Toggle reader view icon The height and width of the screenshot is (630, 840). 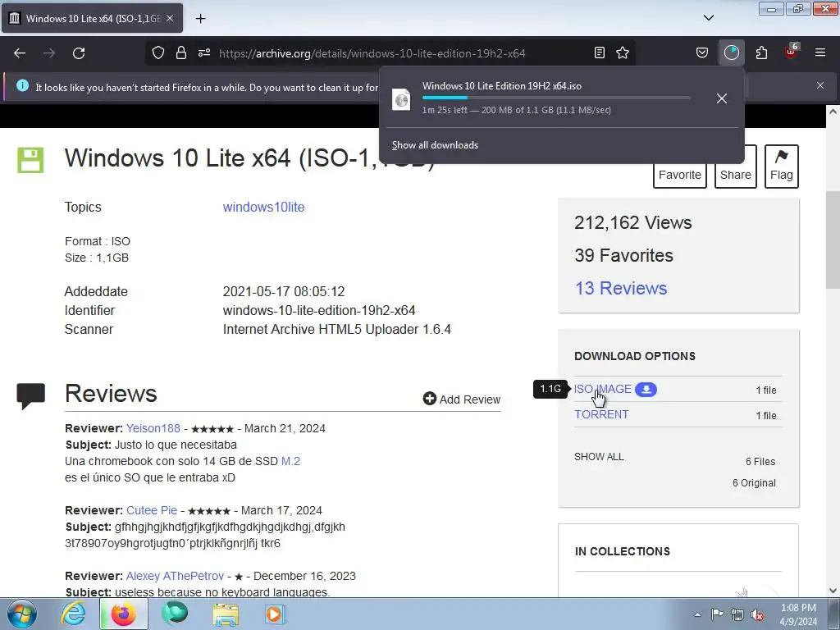point(600,52)
